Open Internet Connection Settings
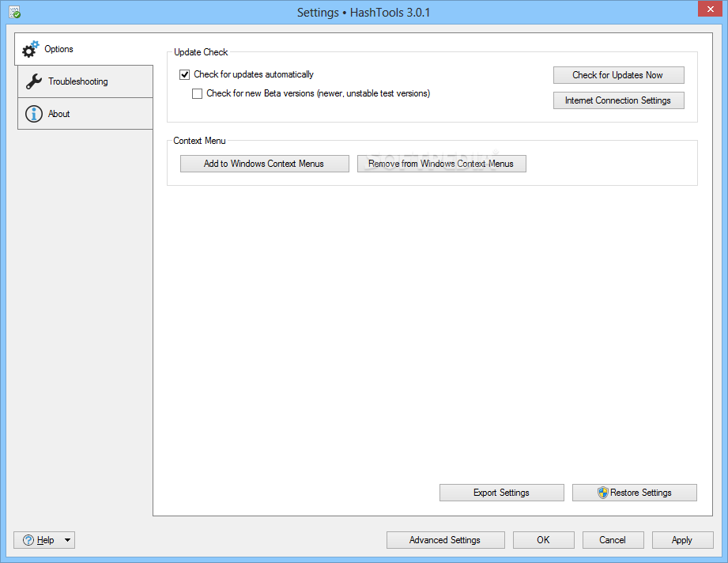Screen dimensions: 728x563 [x=618, y=100]
